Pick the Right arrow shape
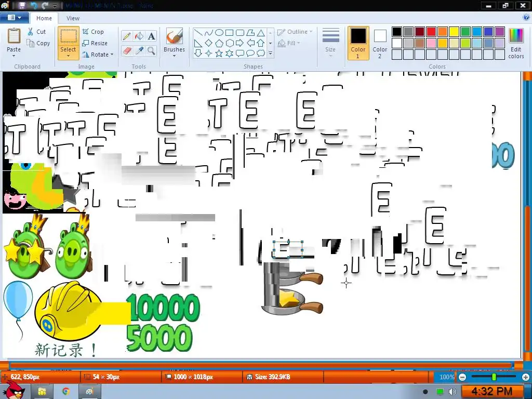This screenshot has height=399, width=532. point(240,43)
